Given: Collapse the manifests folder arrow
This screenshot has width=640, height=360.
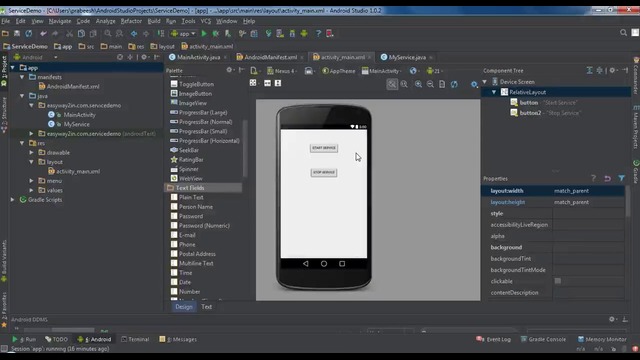Looking at the screenshot, I should [22, 77].
